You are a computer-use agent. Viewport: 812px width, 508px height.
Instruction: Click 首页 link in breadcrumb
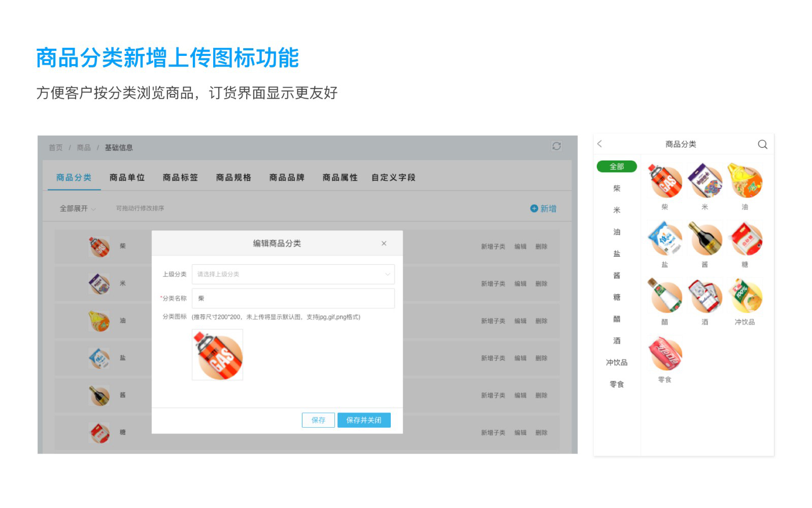coord(55,148)
